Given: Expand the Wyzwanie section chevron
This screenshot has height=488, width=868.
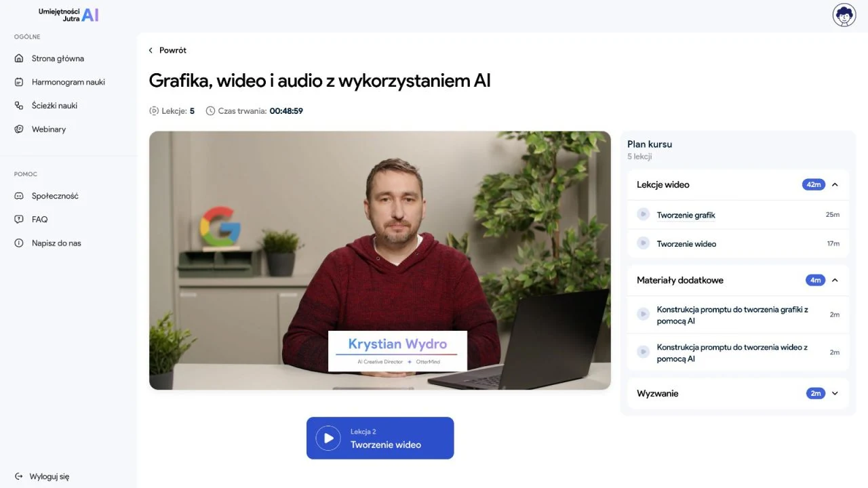Looking at the screenshot, I should click(835, 393).
